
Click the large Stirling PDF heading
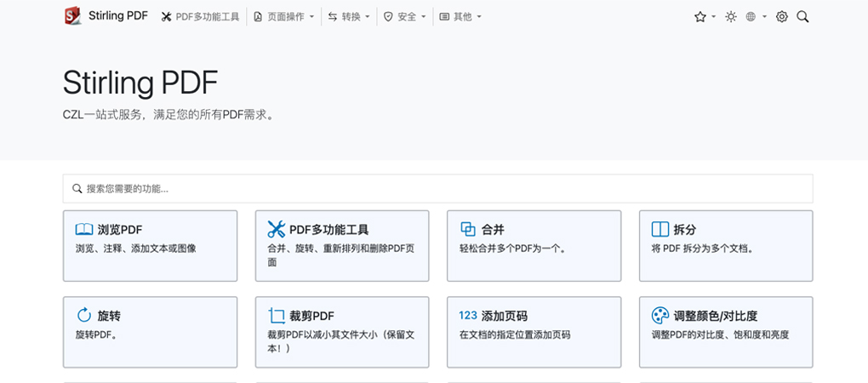140,83
